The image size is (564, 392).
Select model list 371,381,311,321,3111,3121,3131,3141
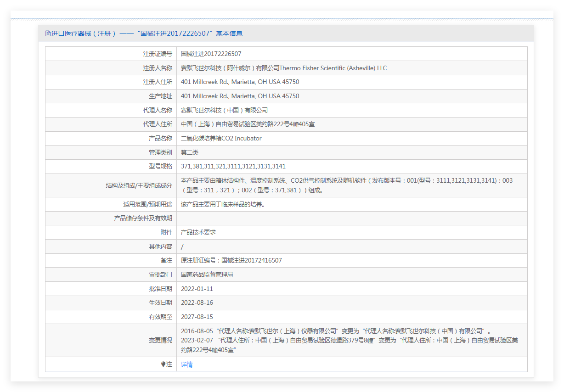[x=233, y=167]
